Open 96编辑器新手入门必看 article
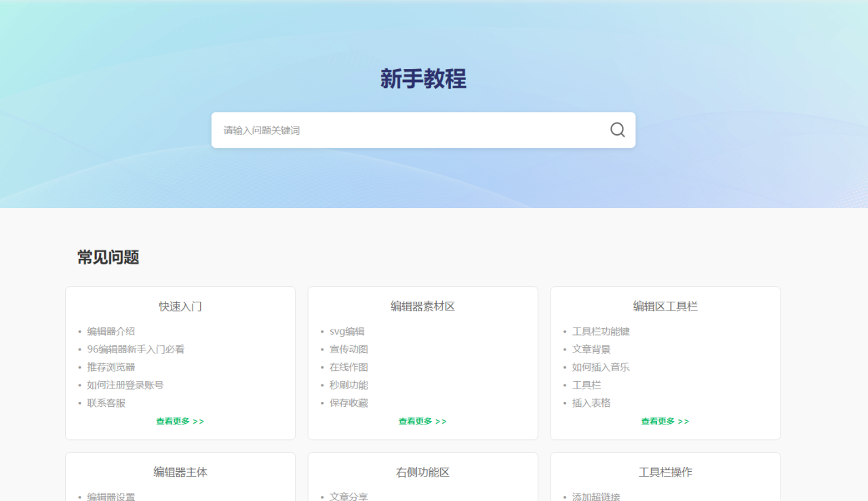Viewport: 868px width, 501px height. (136, 349)
